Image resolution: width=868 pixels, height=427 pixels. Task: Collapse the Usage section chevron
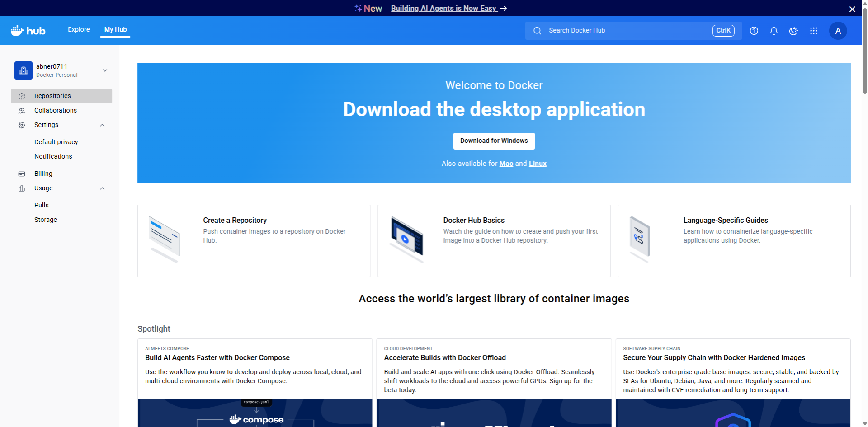tap(102, 188)
